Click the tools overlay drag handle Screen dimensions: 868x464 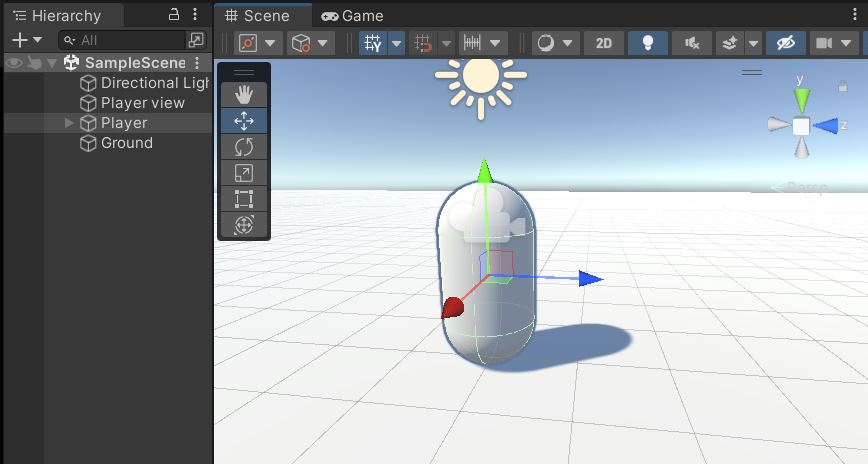pos(244,73)
